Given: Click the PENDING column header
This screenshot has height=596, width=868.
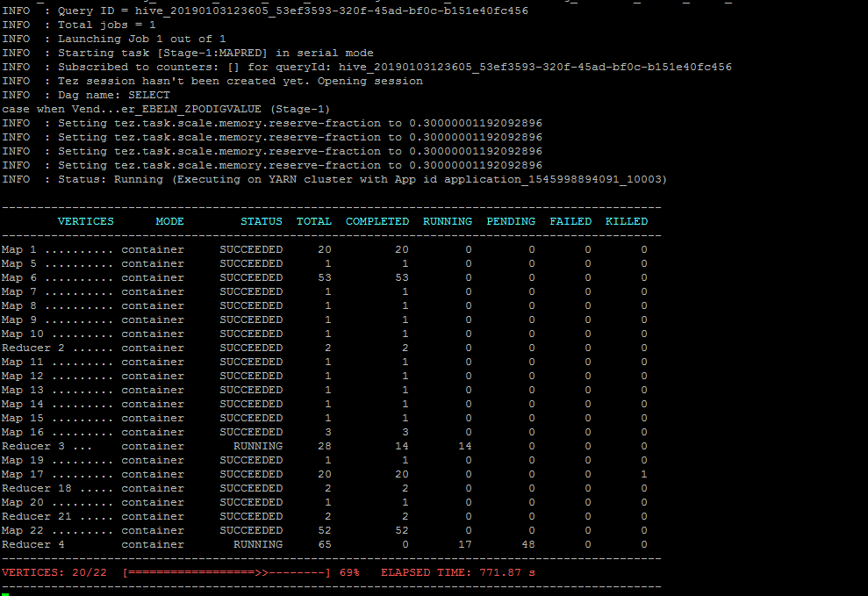Looking at the screenshot, I should tap(511, 221).
